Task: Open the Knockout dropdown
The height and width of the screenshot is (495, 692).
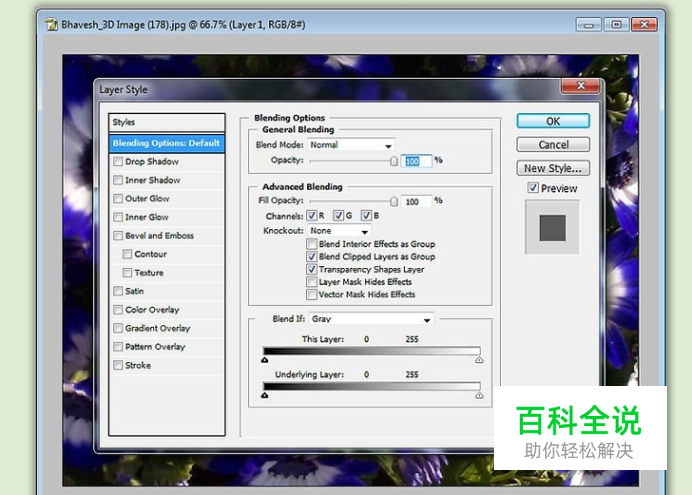Action: click(x=339, y=231)
